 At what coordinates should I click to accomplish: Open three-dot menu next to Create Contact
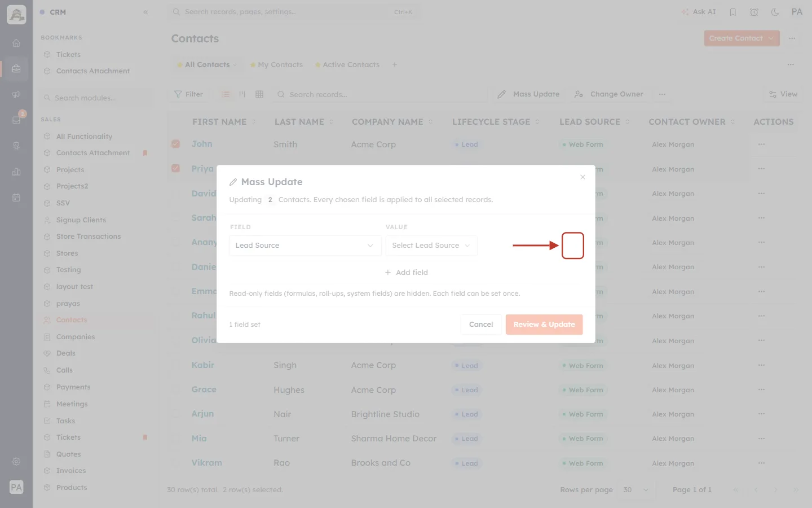pyautogui.click(x=792, y=38)
